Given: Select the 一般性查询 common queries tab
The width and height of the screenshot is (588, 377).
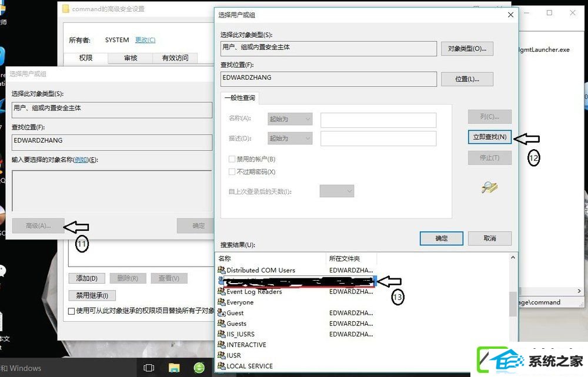Looking at the screenshot, I should (x=240, y=97).
